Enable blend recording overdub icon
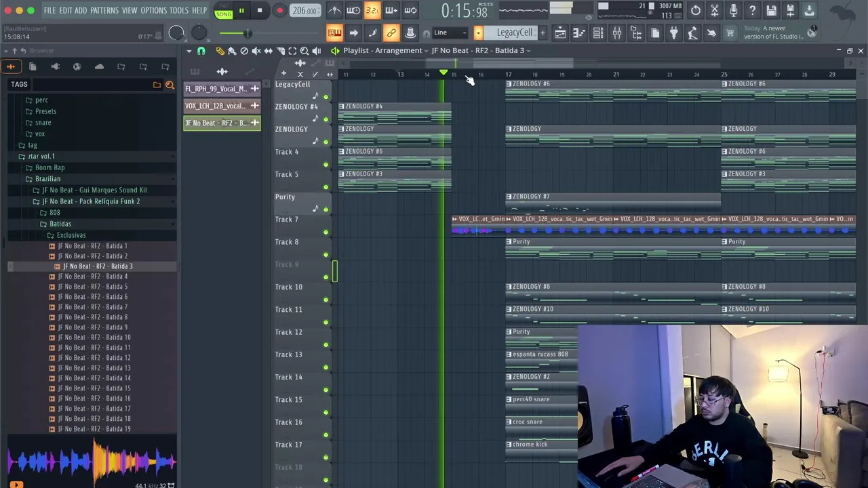This screenshot has width=868, height=488. click(x=391, y=10)
